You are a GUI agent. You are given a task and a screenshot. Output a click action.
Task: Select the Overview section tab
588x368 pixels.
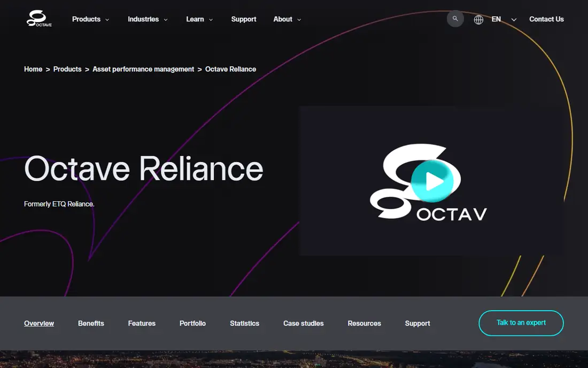[x=39, y=324]
